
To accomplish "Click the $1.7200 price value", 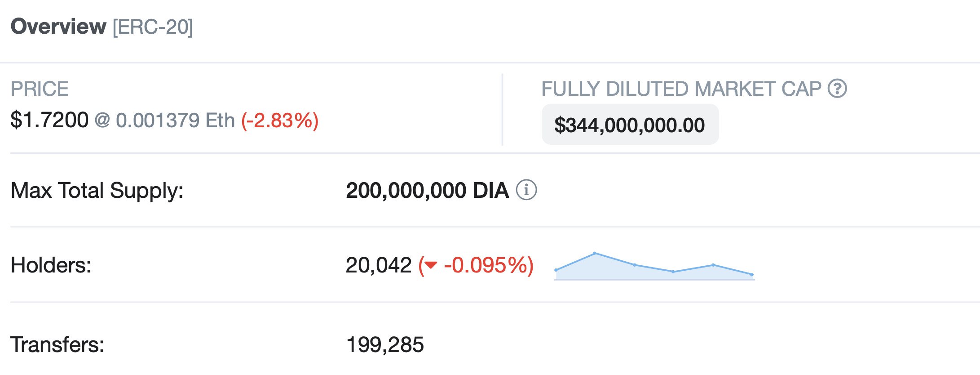I will (49, 120).
